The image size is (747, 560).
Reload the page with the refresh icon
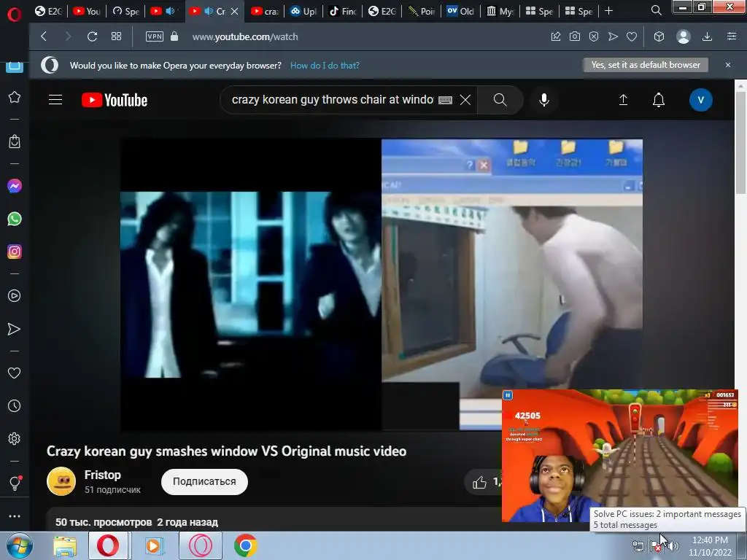[x=93, y=36]
